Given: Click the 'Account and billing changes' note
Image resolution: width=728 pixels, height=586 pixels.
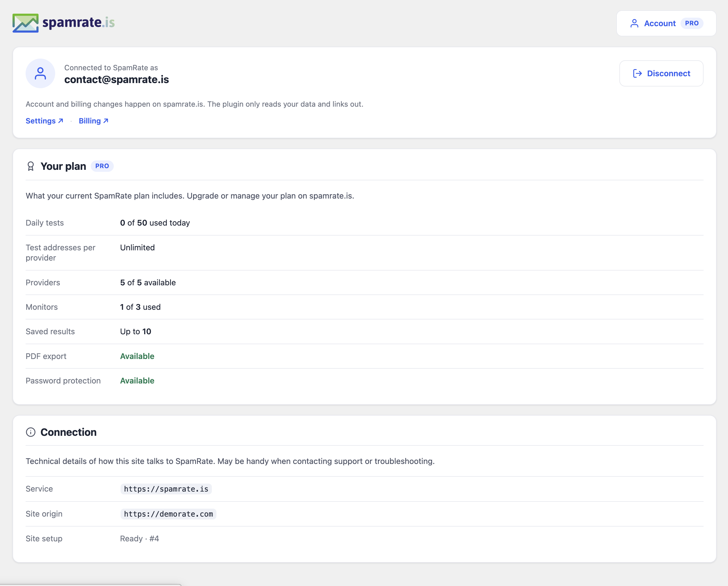Looking at the screenshot, I should point(195,104).
